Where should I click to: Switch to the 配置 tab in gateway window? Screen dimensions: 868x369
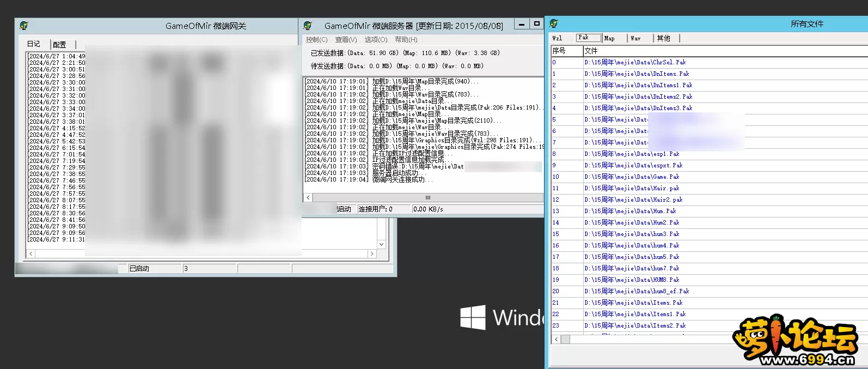point(60,45)
